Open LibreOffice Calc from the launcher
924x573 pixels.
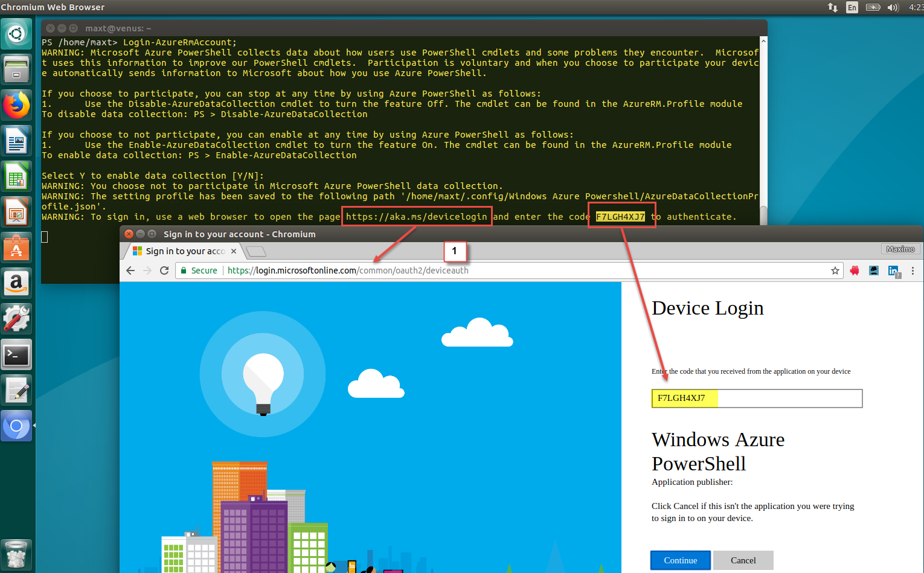[16, 176]
